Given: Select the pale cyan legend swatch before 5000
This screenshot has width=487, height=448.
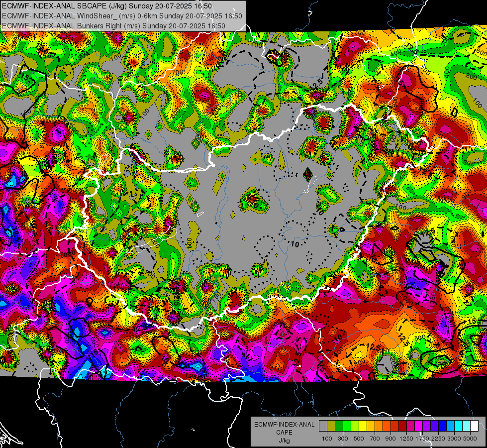Looking at the screenshot, I should pyautogui.click(x=467, y=426).
